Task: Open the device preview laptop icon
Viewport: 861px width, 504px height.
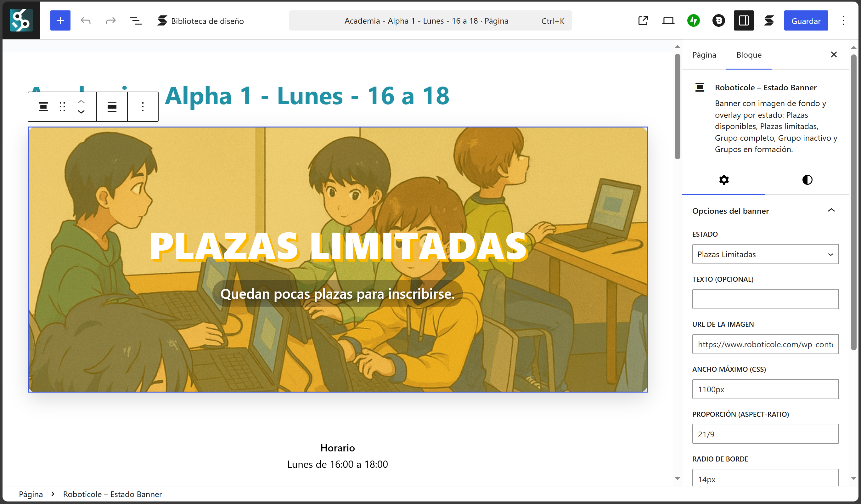Action: pos(668,20)
